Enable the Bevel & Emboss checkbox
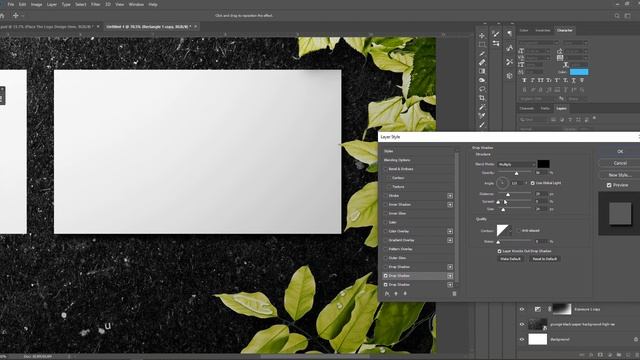Image resolution: width=640 pixels, height=360 pixels. coord(386,169)
